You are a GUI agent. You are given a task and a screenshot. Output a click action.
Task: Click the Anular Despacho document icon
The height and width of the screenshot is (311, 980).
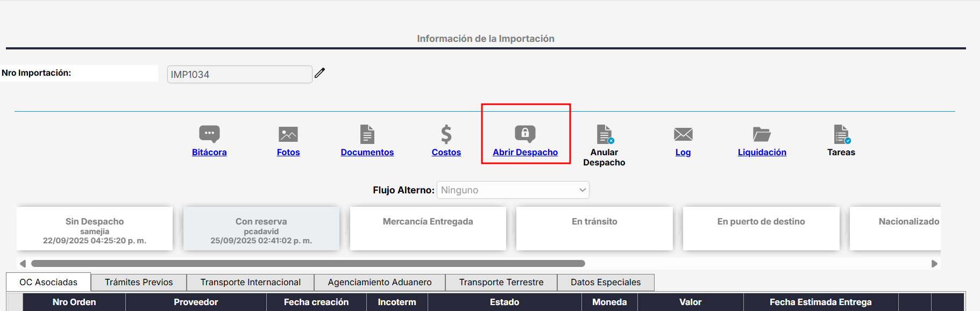[x=605, y=134]
